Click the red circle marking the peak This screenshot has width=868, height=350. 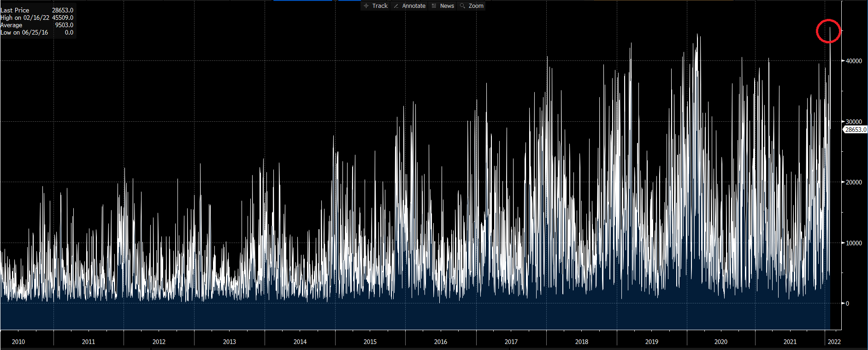[x=828, y=31]
